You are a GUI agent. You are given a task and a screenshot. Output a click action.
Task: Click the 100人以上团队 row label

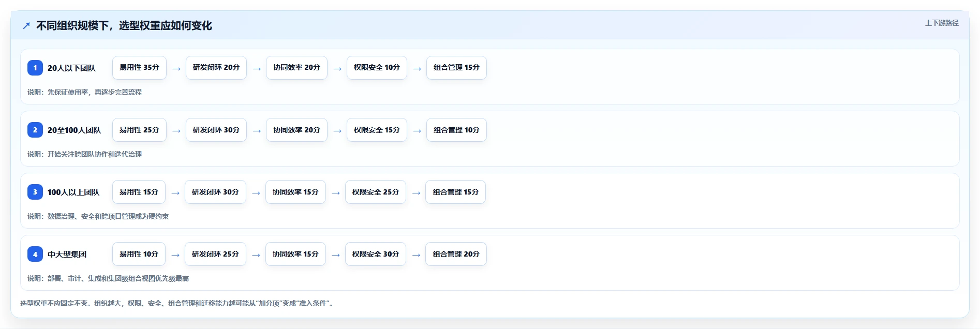click(x=73, y=192)
